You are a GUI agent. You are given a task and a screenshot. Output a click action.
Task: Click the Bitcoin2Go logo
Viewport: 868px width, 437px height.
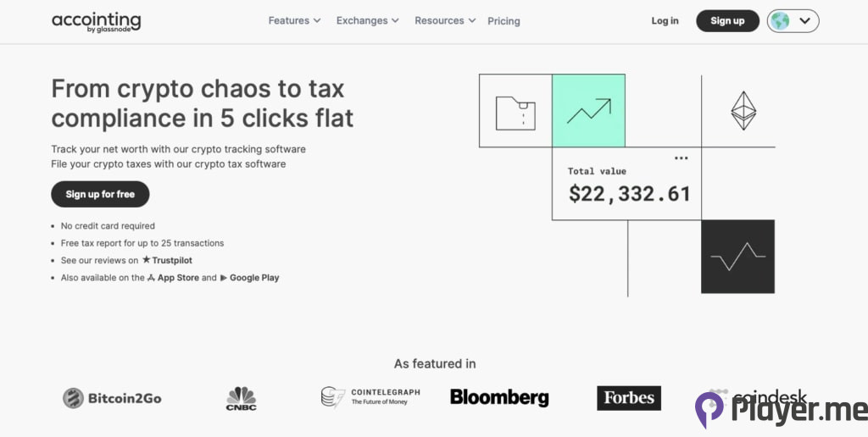click(x=112, y=398)
